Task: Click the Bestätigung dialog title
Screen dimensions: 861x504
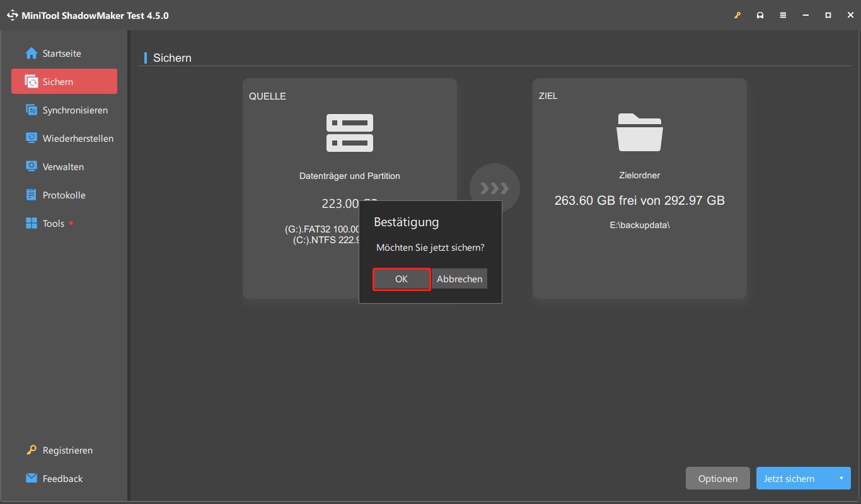Action: [407, 222]
